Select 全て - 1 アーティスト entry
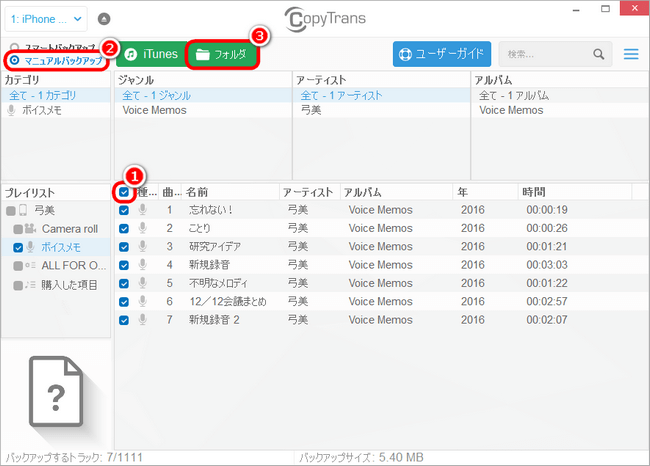This screenshot has height=466, width=650. pyautogui.click(x=381, y=95)
